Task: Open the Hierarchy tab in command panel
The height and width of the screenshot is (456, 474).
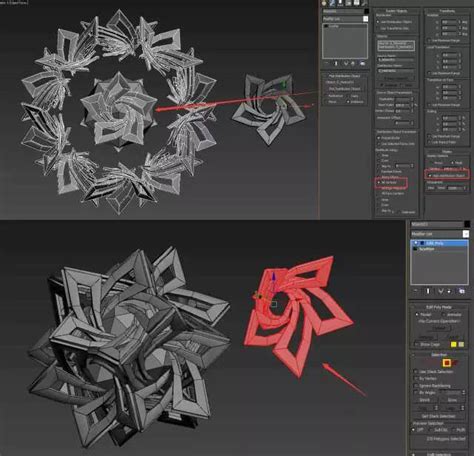Action: coord(340,3)
